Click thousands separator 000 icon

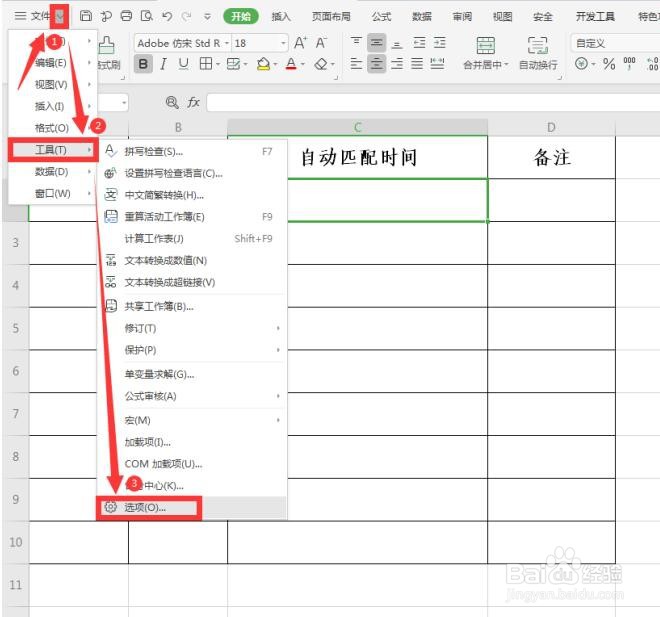[x=629, y=64]
